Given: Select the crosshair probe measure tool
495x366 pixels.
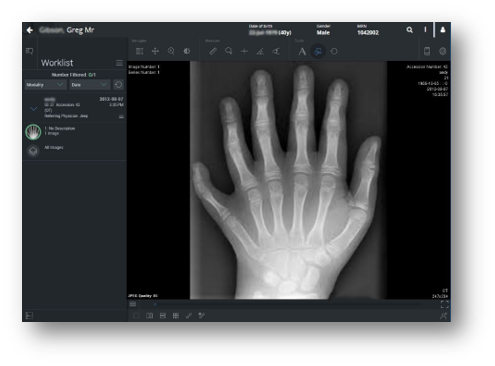Looking at the screenshot, I should point(244,51).
